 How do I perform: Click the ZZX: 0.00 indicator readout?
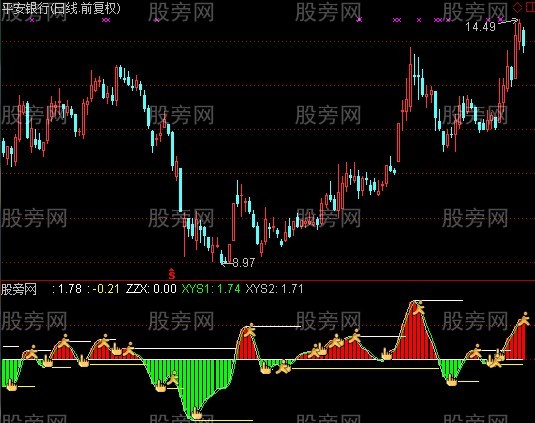point(151,289)
